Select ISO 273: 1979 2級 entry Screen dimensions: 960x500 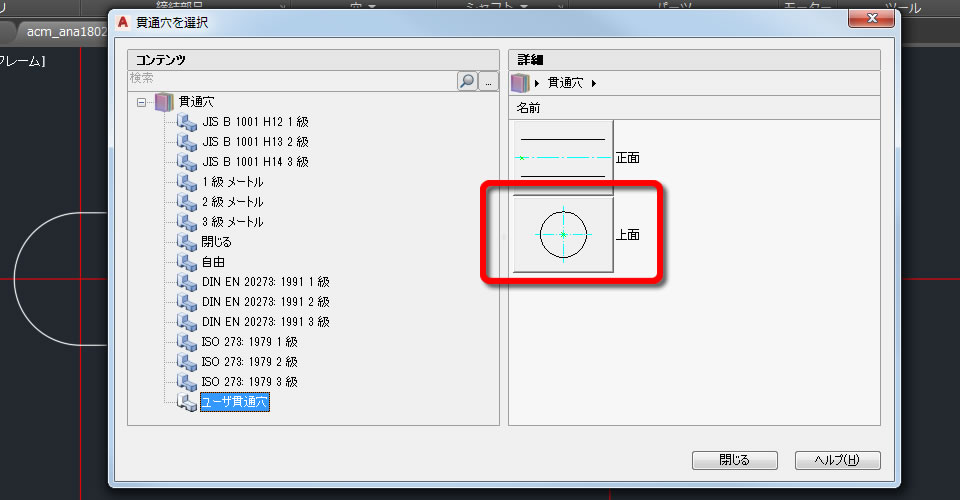pyautogui.click(x=250, y=362)
